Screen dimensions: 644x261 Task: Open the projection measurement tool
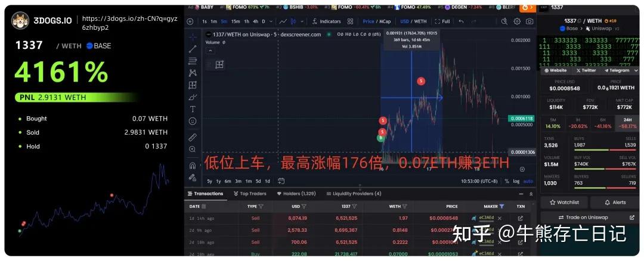pos(192,85)
